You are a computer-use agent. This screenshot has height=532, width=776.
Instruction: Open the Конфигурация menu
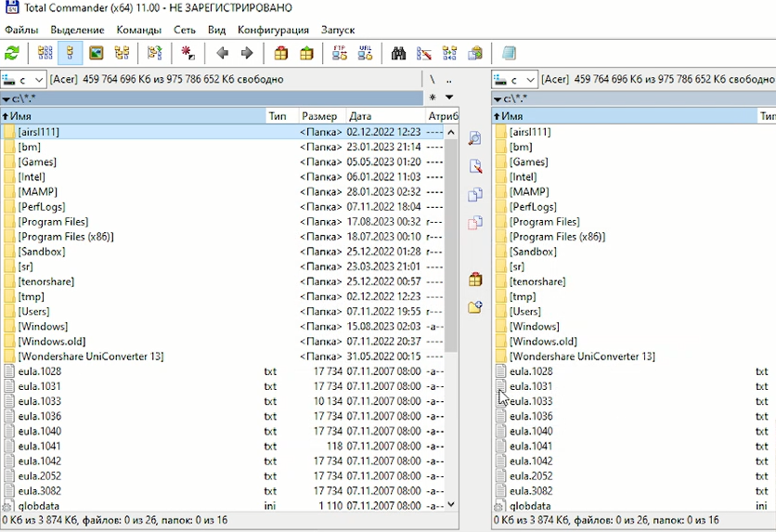273,30
